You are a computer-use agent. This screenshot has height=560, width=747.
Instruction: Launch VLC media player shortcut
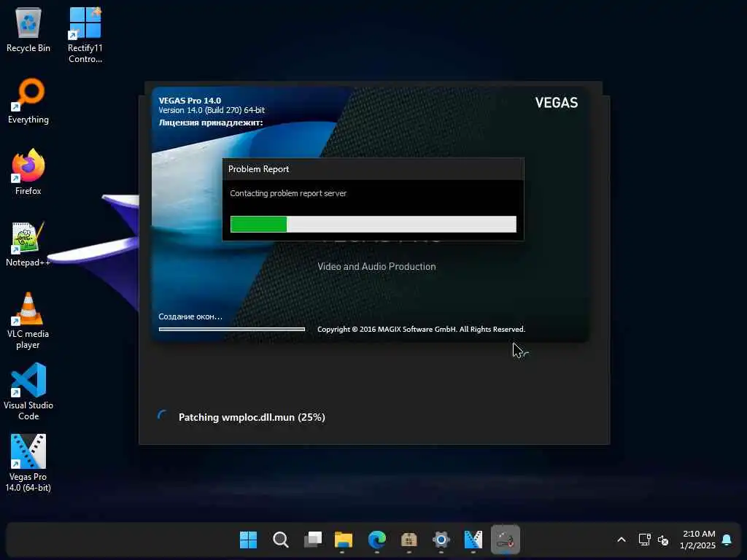(28, 321)
